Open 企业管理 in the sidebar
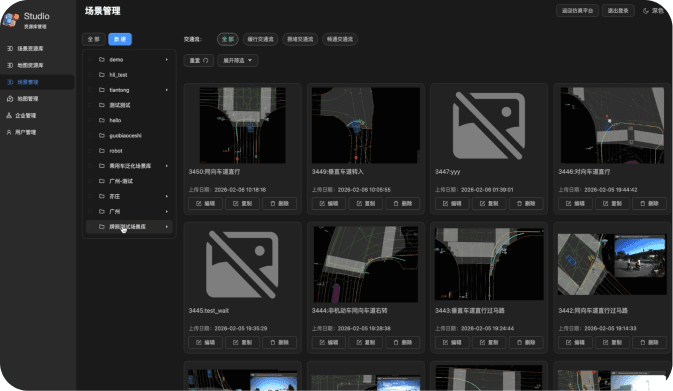The width and height of the screenshot is (673, 391). (x=21, y=115)
